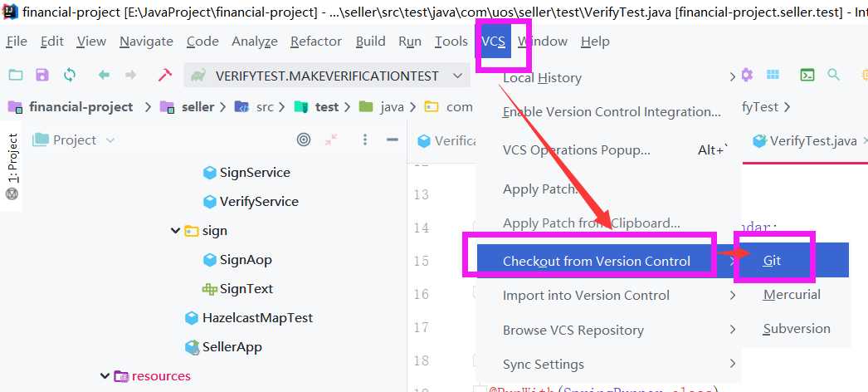868x392 pixels.
Task: Switch to the VerifyTest.java tab
Action: tap(805, 140)
